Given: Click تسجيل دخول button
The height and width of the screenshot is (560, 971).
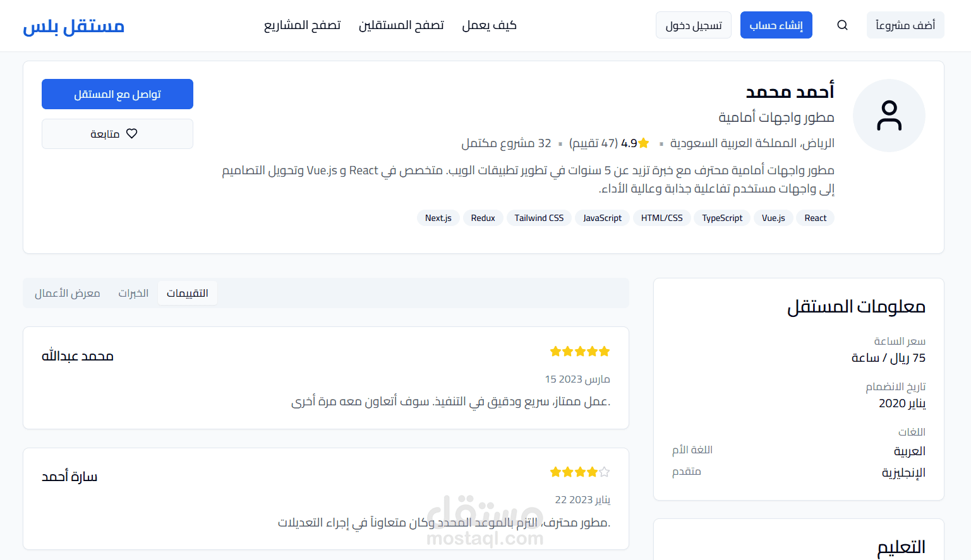Looking at the screenshot, I should (694, 25).
